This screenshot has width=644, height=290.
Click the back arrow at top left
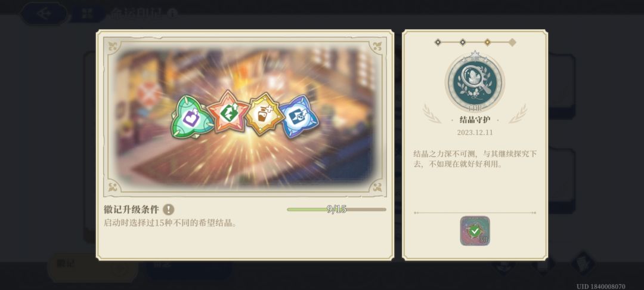click(44, 14)
